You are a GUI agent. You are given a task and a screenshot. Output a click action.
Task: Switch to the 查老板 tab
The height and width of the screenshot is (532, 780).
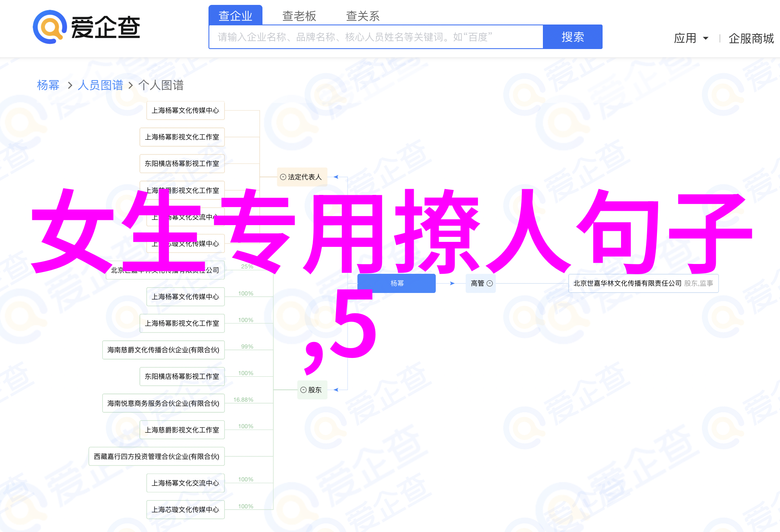[299, 16]
